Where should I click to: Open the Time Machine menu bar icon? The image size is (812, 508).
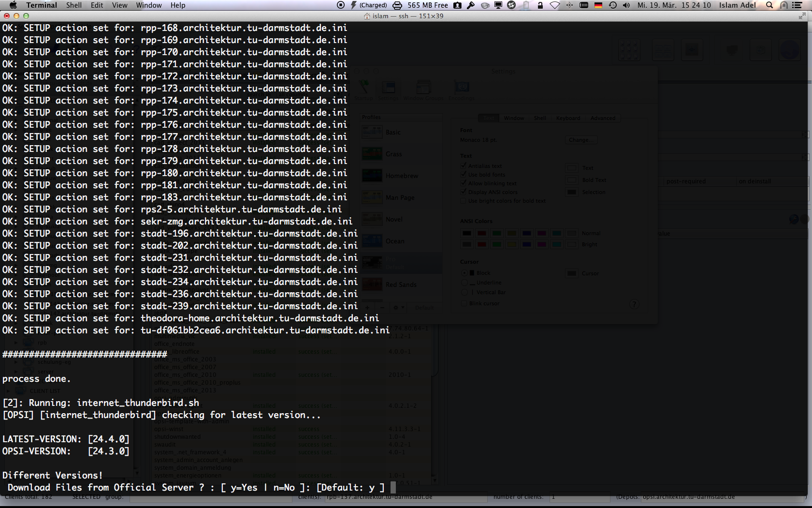612,5
